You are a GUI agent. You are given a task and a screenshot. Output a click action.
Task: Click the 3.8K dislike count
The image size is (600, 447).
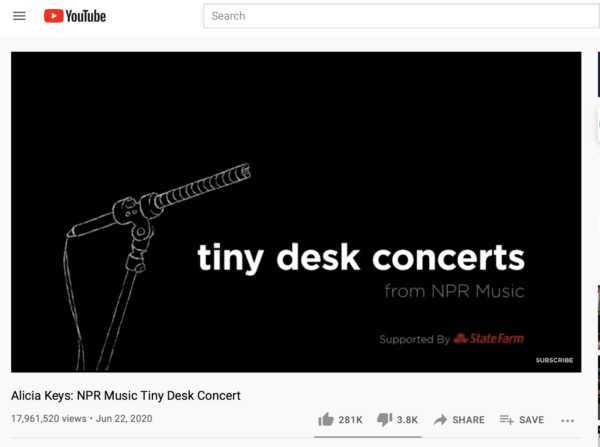click(407, 420)
